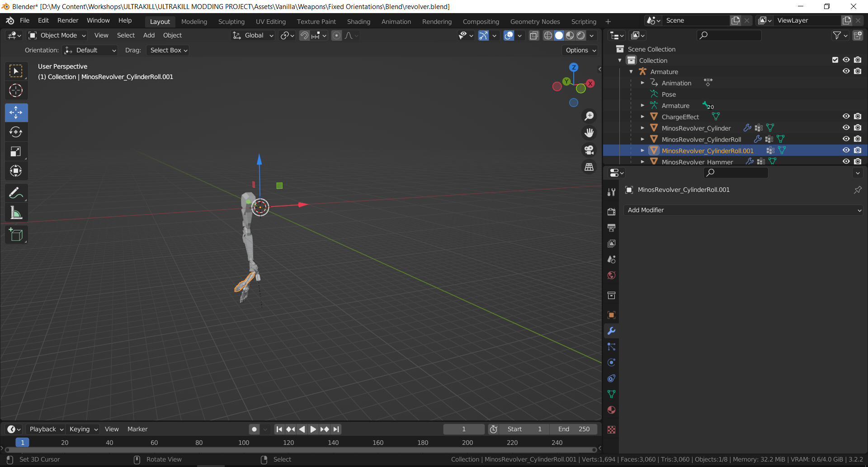Switch perspective/orthographic grid icon
The height and width of the screenshot is (467, 868).
589,167
